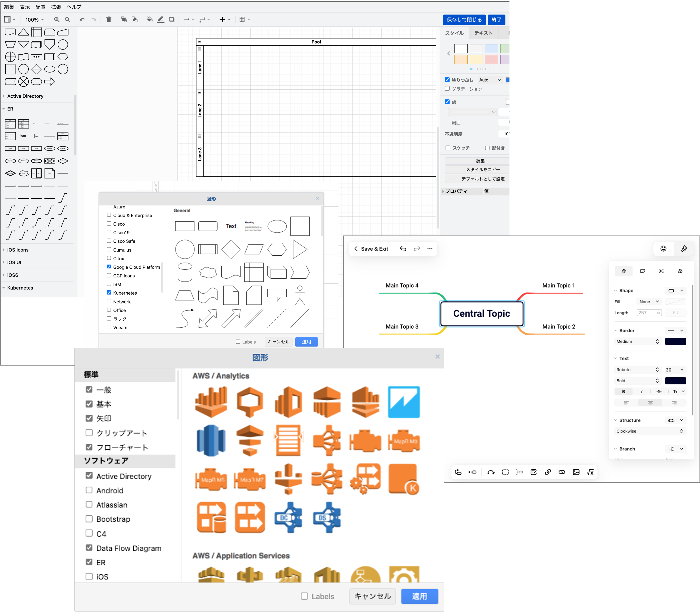Viewport: 700px width, 612px height.
Task: Expand the iOS Icons sidebar section
Action: click(18, 250)
